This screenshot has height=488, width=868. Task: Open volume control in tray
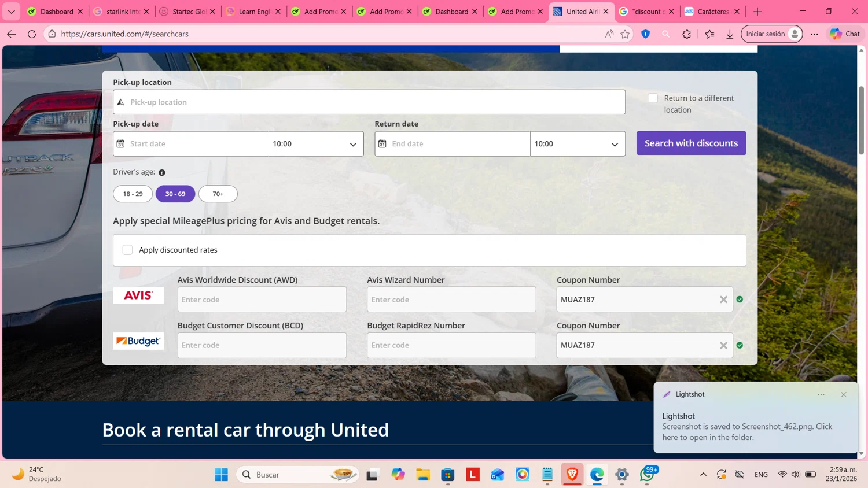(796, 475)
